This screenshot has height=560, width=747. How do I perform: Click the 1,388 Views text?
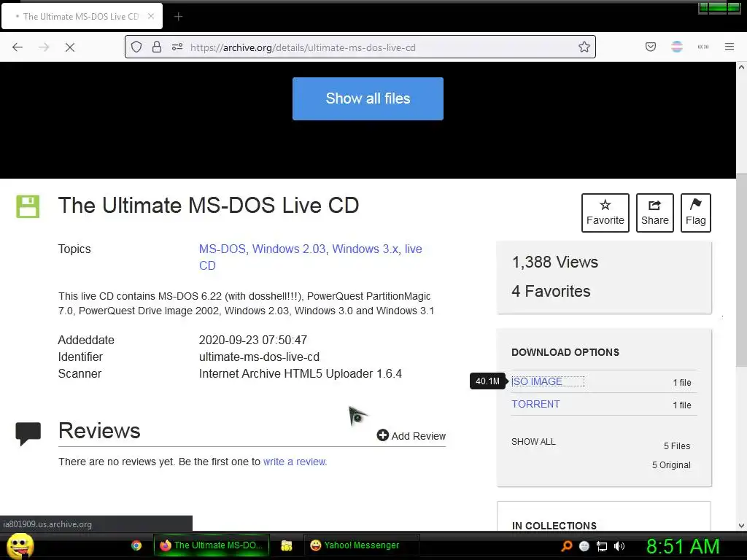tap(555, 262)
